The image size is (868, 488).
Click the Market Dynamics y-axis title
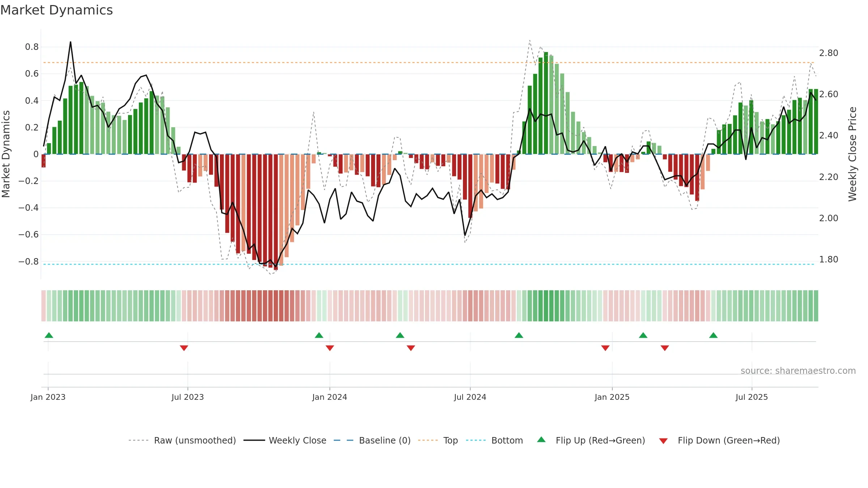pos(6,154)
